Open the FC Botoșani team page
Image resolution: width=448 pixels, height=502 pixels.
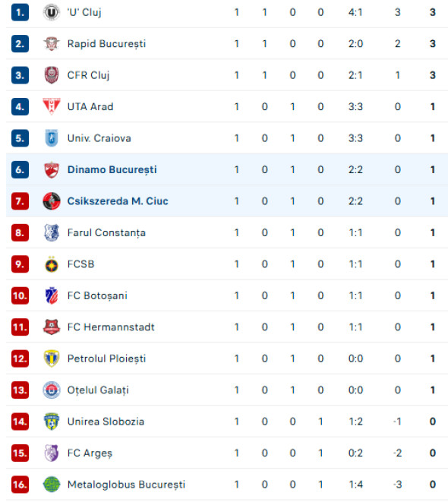coord(97,296)
